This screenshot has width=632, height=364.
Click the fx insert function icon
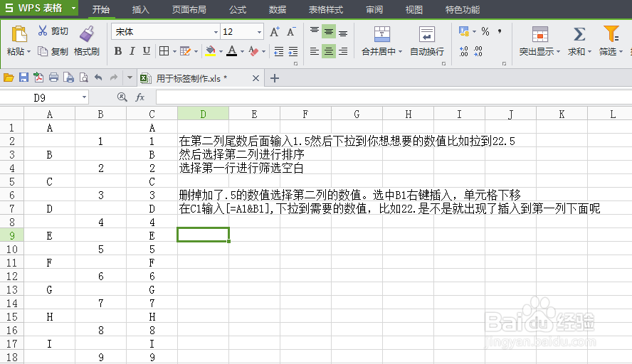pyautogui.click(x=140, y=97)
